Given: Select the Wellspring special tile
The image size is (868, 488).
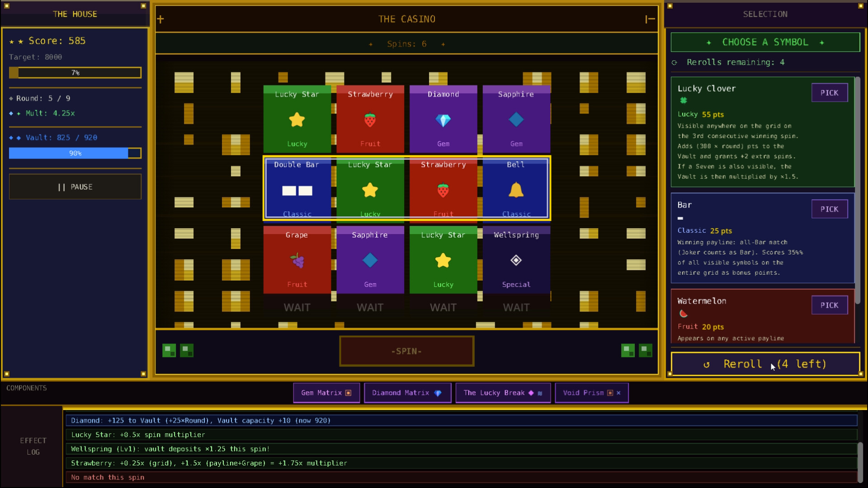Looking at the screenshot, I should (x=516, y=260).
